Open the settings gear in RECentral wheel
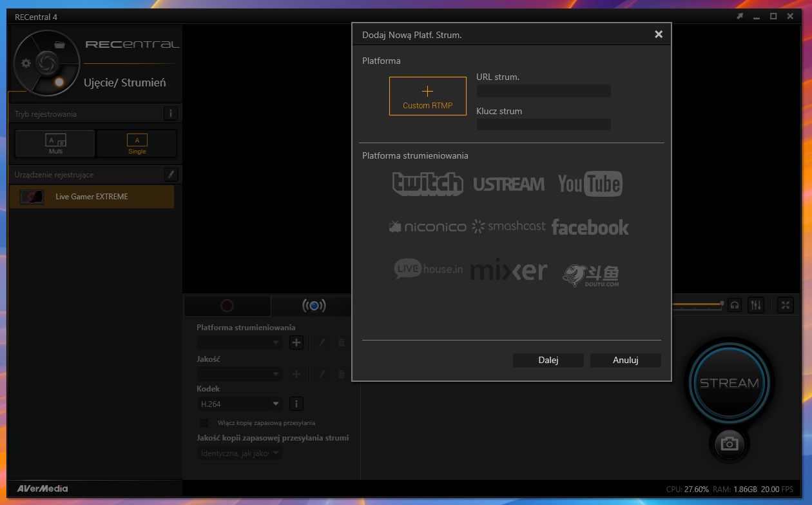Viewport: 812px width, 505px height. [x=26, y=63]
